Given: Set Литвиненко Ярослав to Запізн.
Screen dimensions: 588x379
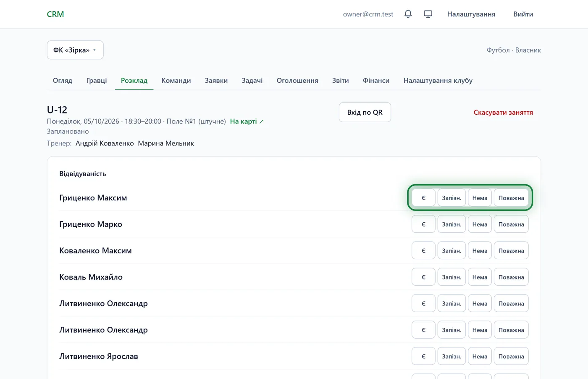Looking at the screenshot, I should (451, 356).
